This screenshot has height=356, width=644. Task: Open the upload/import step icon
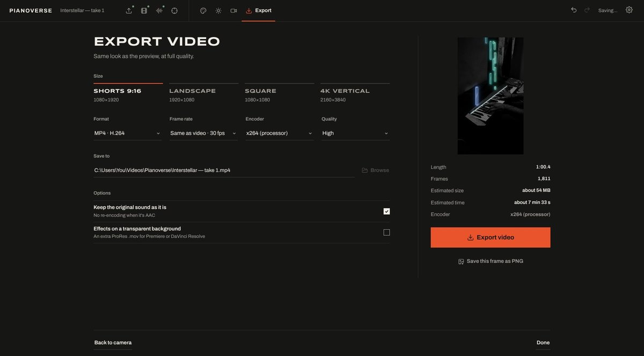click(x=129, y=11)
